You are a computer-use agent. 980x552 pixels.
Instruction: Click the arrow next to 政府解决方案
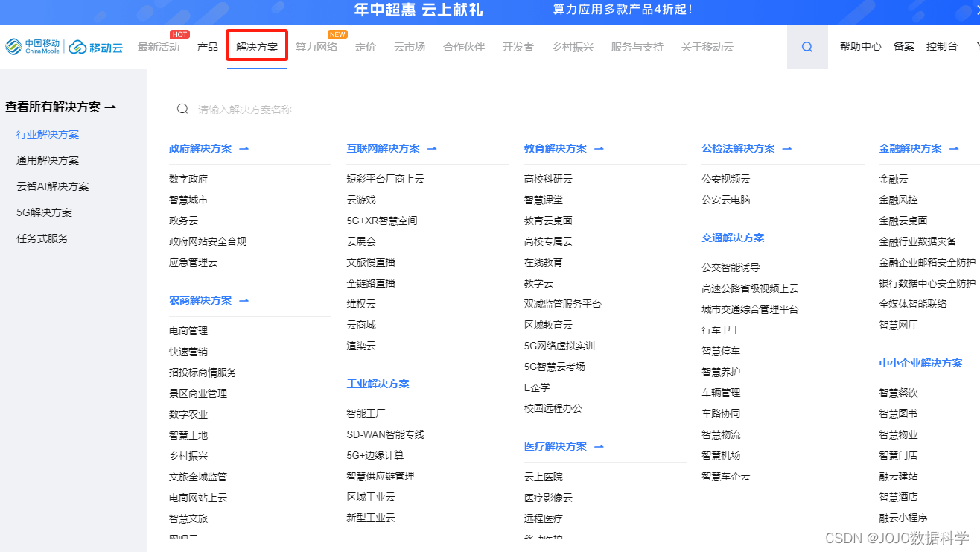[x=244, y=149]
